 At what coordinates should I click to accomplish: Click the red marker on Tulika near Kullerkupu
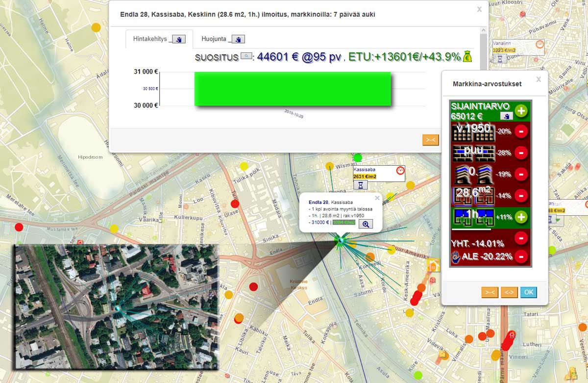235,204
